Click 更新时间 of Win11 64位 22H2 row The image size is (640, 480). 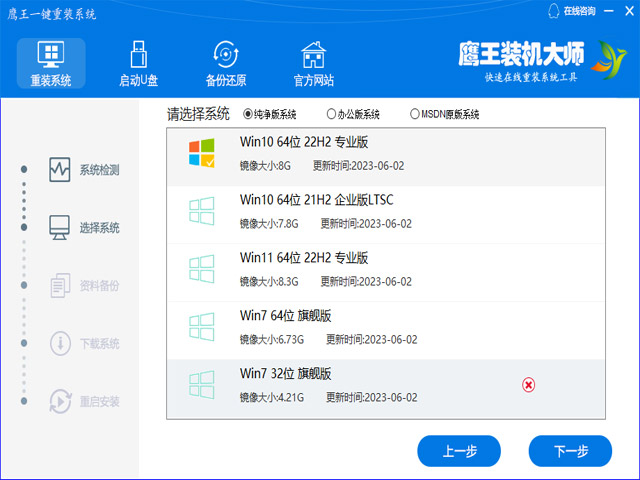[366, 282]
